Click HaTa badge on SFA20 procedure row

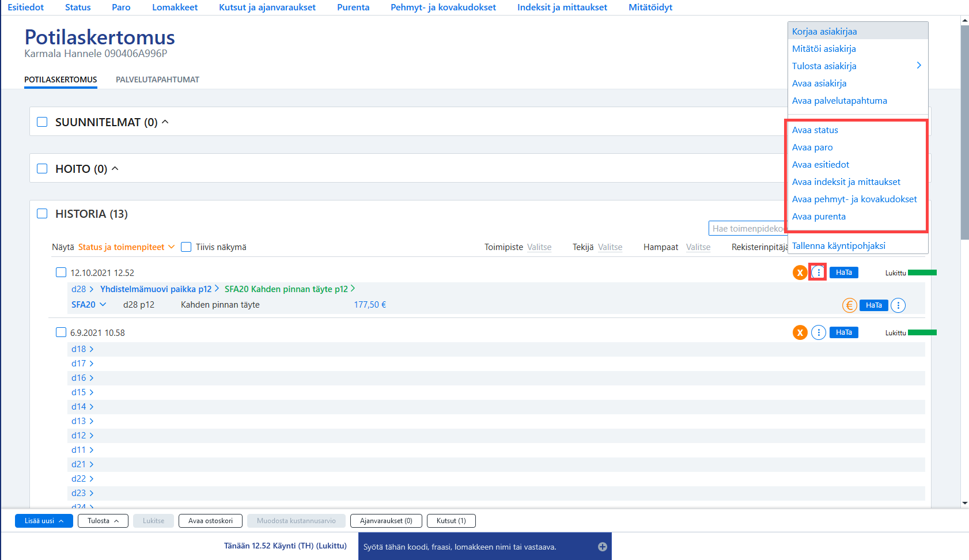click(x=874, y=305)
